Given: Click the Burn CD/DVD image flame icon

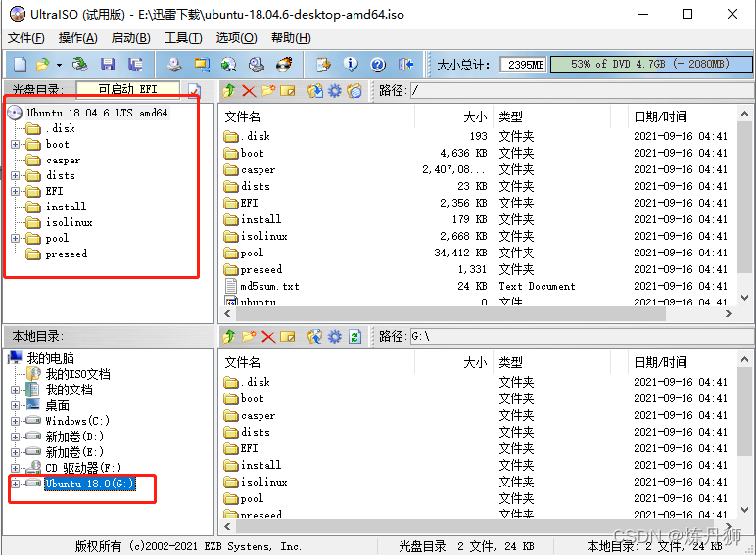Looking at the screenshot, I should pyautogui.click(x=284, y=65).
